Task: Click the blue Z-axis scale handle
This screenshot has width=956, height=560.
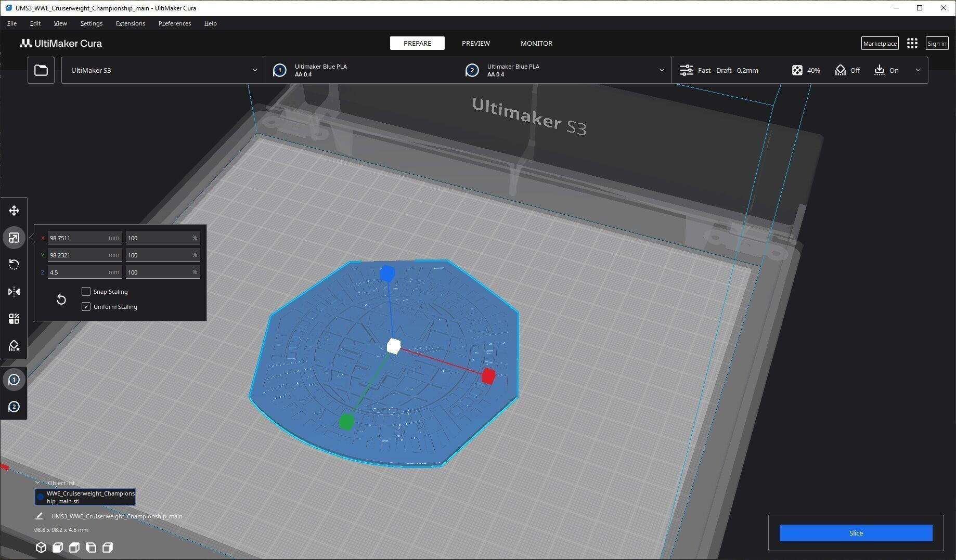Action: [x=387, y=273]
